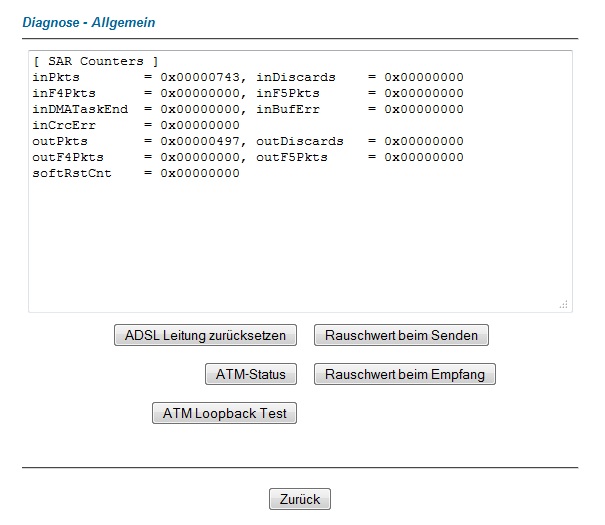Screen dimensions: 605x525
Task: Click the outDiscards counter label
Action: (x=300, y=141)
